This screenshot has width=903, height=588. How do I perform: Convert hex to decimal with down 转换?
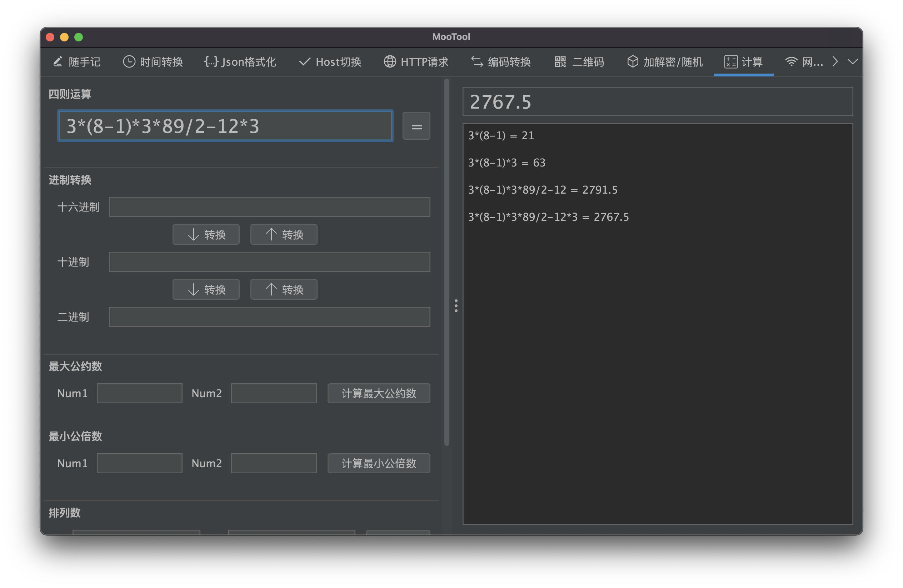tap(206, 234)
